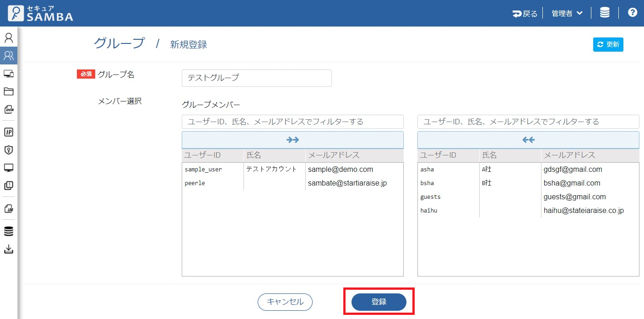This screenshot has width=644, height=319.
Task: Open the LOG file icon in sidebar
Action: pos(8,208)
